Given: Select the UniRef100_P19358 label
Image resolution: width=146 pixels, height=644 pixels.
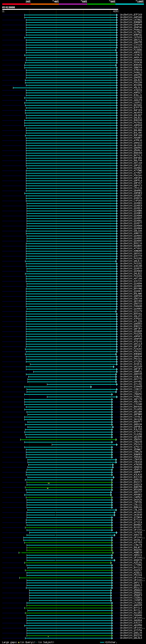Looking at the screenshot, I should point(131,434).
